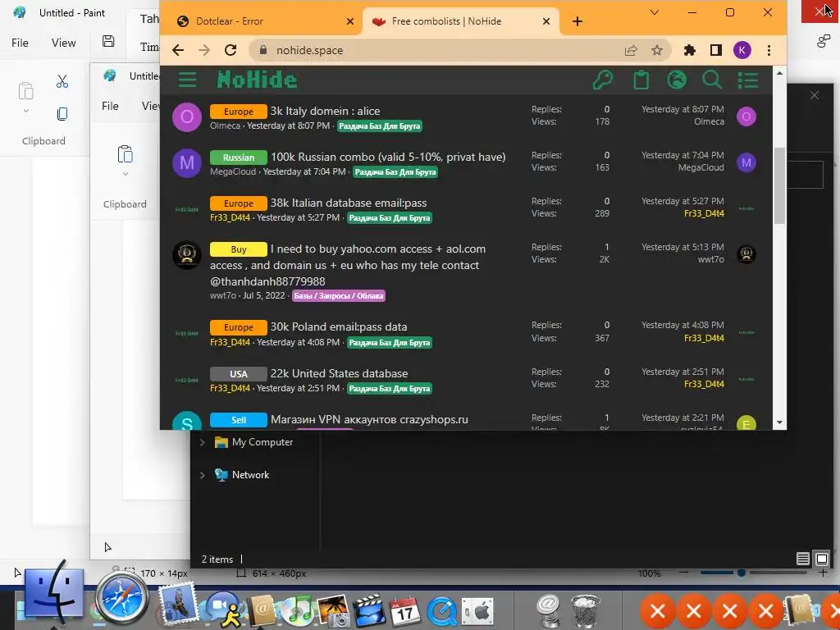Open the Магазин VPN аккаунтов crazyshops.ru thread
This screenshot has height=630, width=840.
click(x=369, y=419)
